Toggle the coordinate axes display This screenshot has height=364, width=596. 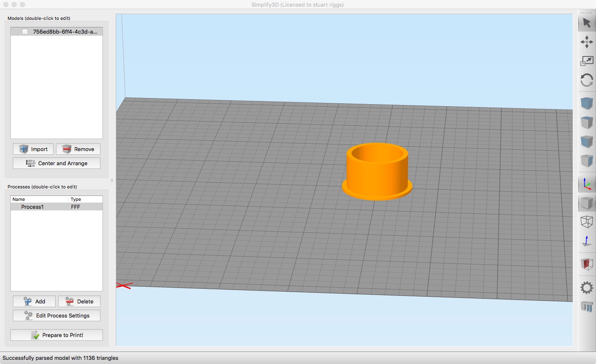click(x=586, y=184)
